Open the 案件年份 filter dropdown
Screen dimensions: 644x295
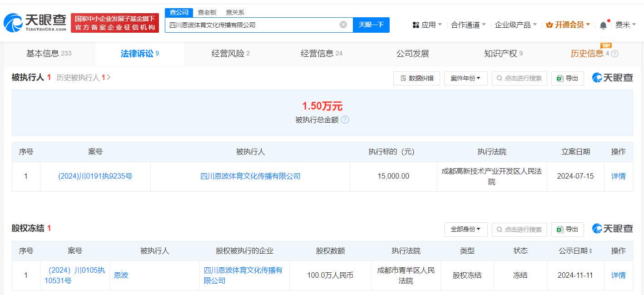coord(466,78)
